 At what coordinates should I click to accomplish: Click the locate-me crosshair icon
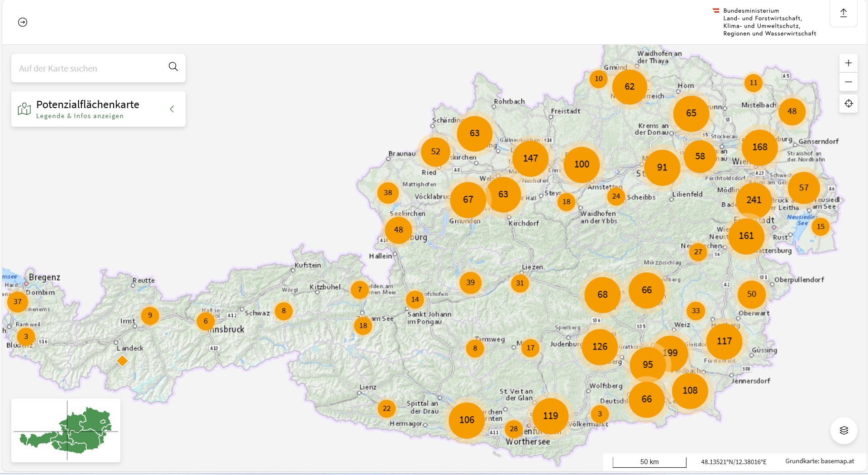(x=848, y=104)
